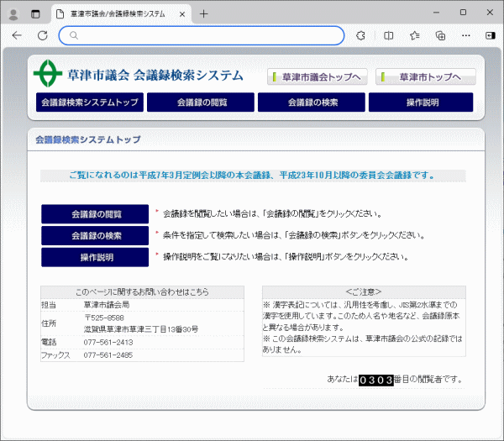Close the 草津市議会 browser tab
504x441 pixels.
tap(182, 14)
